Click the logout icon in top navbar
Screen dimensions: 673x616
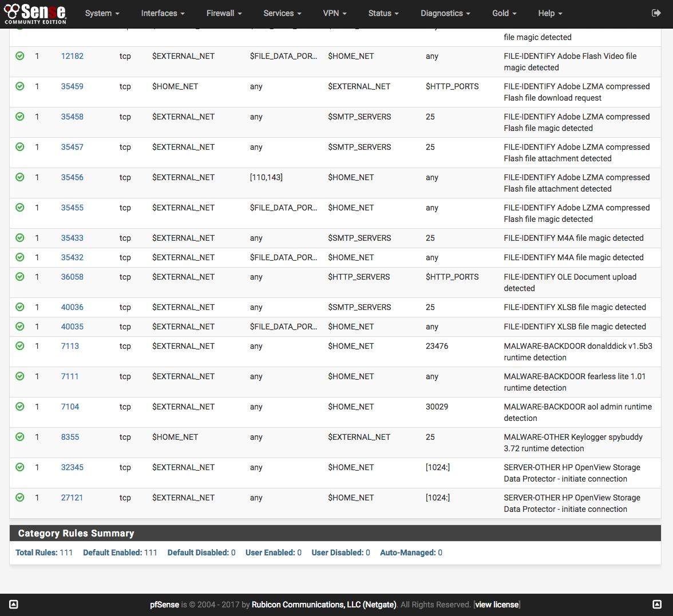(656, 13)
